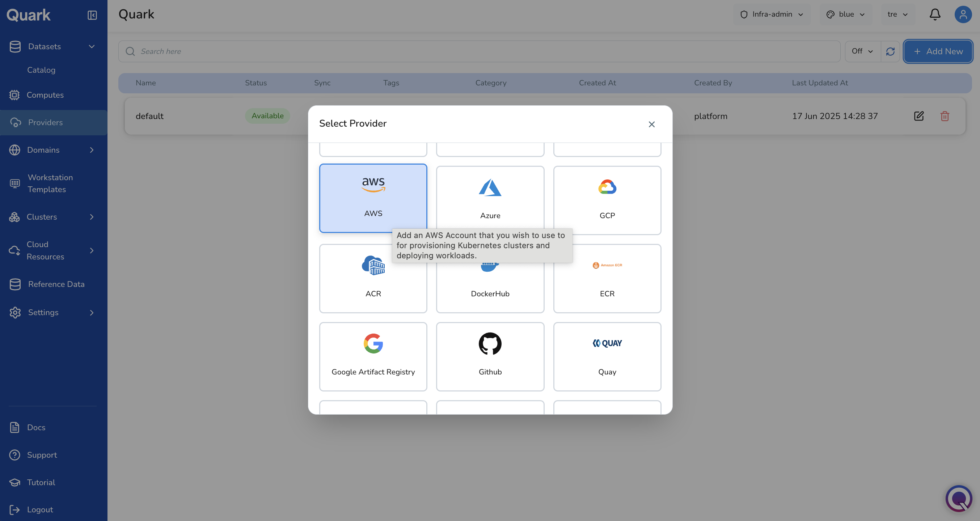Choose the DockerHub card
The image size is (980, 521).
490,278
